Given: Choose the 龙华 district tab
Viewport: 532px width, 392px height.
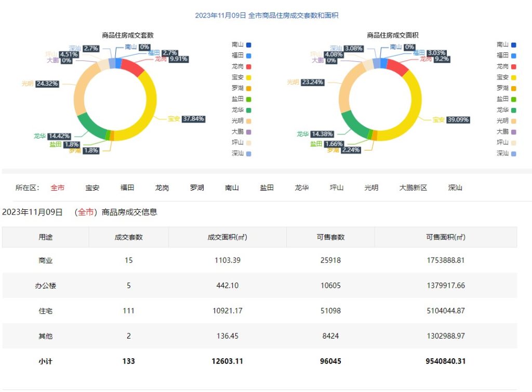Looking at the screenshot, I should coord(302,188).
